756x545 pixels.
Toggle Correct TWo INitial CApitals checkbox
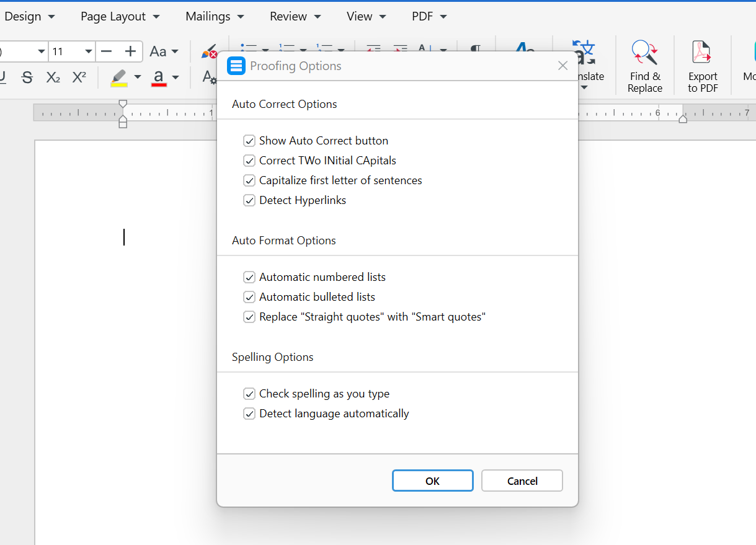pyautogui.click(x=249, y=161)
